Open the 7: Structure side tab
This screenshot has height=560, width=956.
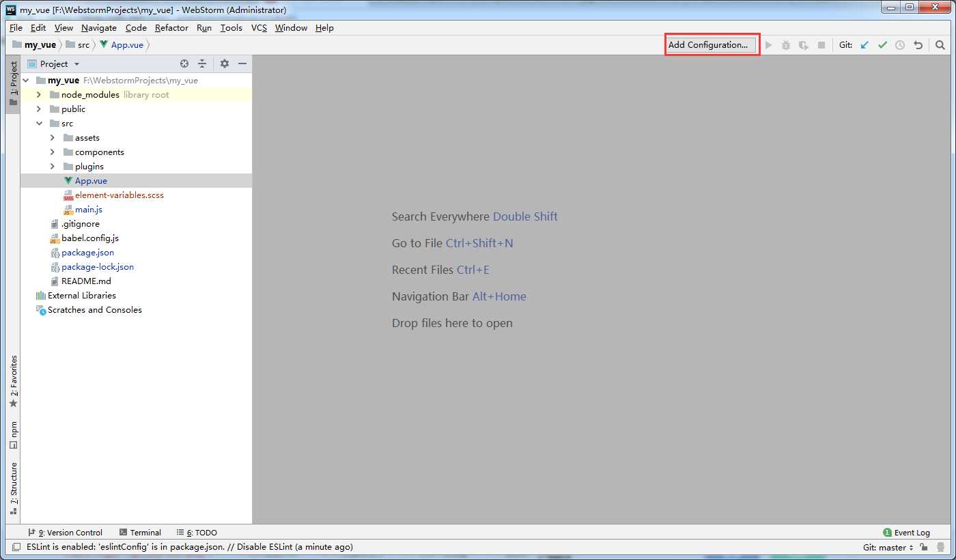[x=13, y=488]
